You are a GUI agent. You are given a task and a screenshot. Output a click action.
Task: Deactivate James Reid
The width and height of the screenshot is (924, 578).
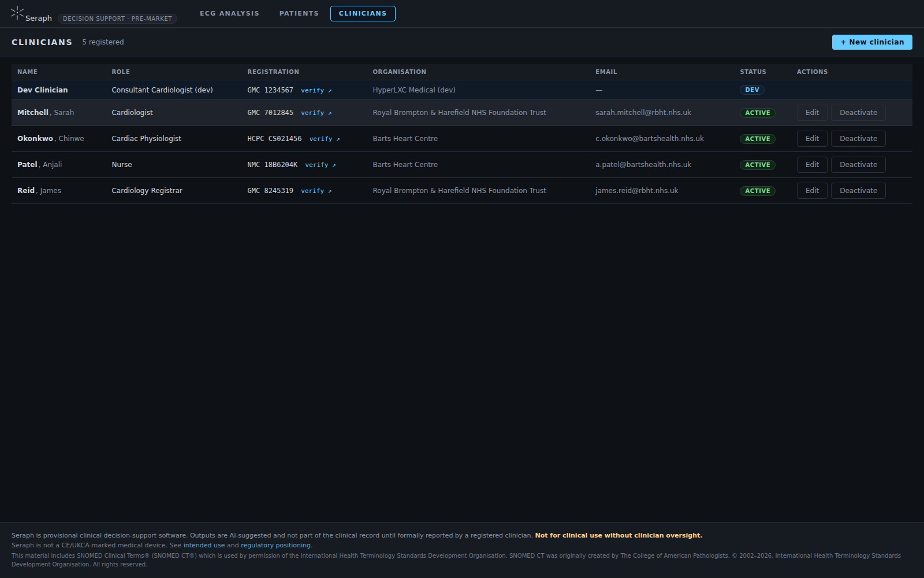858,191
